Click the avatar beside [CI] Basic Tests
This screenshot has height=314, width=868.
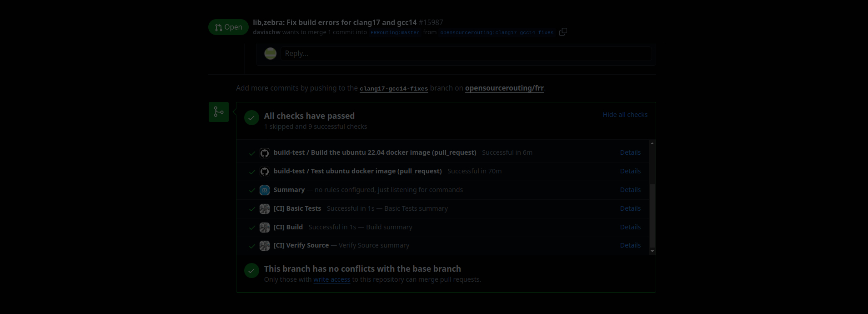(265, 209)
